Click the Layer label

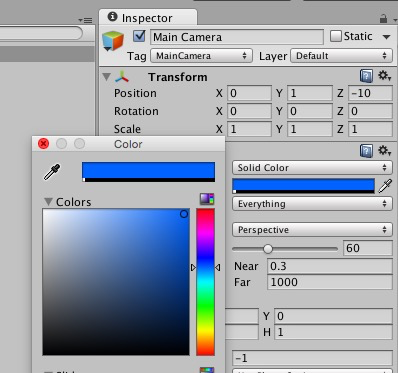(273, 56)
